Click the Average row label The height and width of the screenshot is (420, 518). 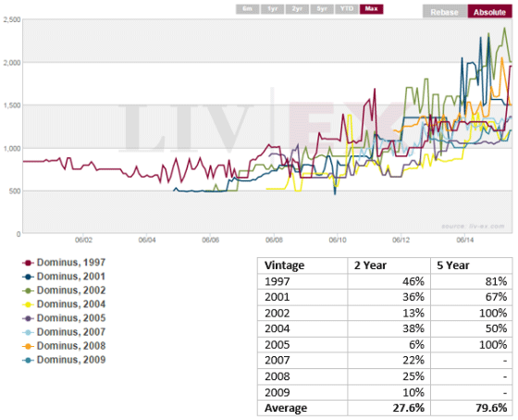click(x=286, y=408)
